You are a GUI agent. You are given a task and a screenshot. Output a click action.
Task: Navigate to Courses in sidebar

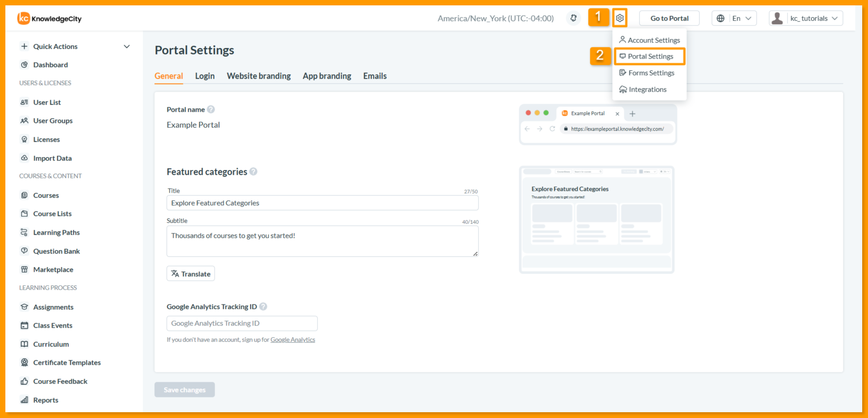point(46,195)
